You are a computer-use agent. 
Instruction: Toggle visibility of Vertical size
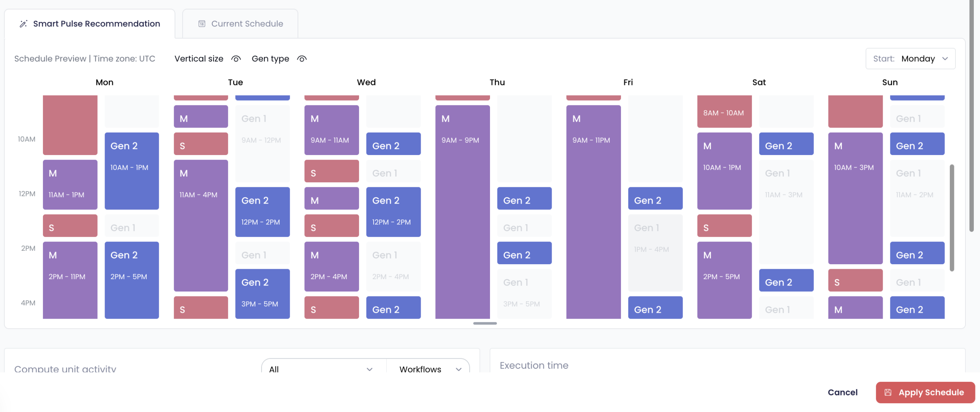(x=236, y=59)
